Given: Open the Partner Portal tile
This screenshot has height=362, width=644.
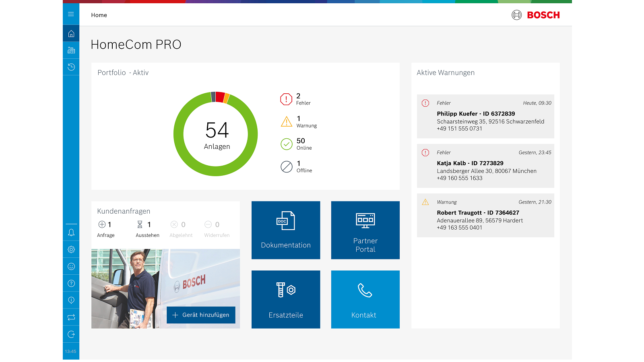Looking at the screenshot, I should coord(365,230).
